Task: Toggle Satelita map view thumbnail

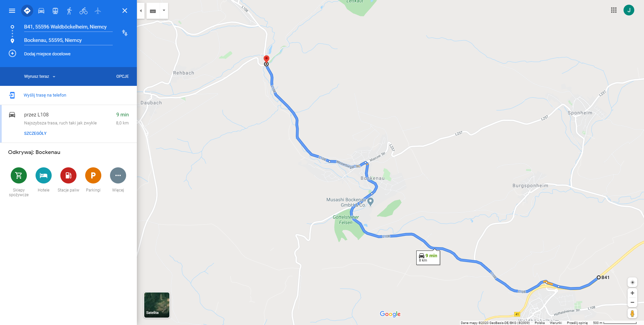Action: (x=157, y=305)
